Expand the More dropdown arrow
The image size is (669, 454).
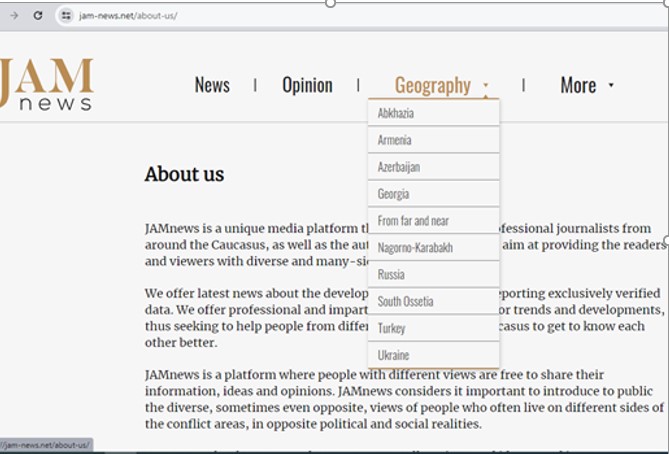(611, 86)
